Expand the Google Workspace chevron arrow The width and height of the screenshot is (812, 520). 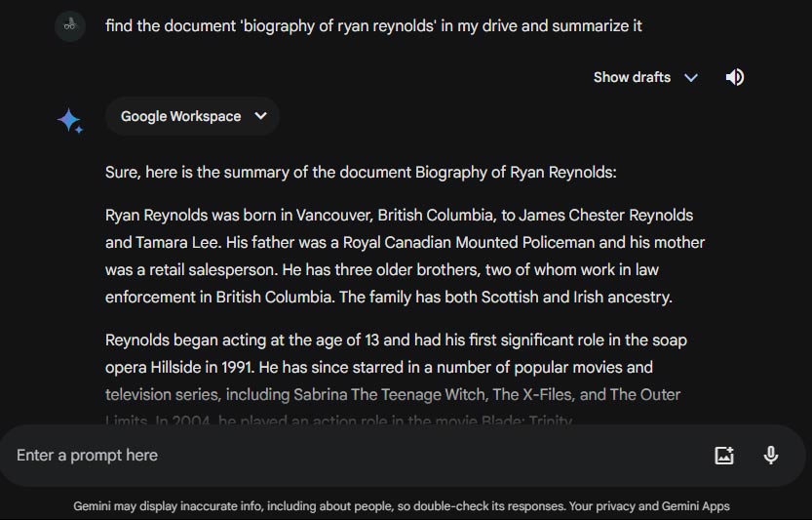pos(260,116)
